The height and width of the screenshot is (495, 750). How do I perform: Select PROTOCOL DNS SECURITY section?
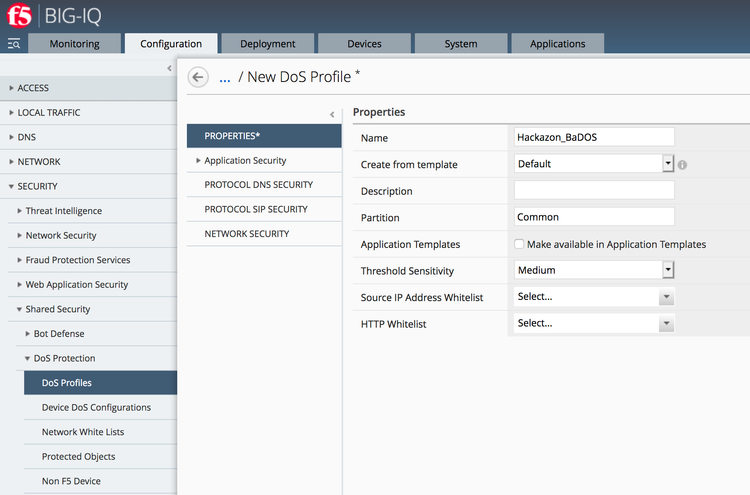258,185
